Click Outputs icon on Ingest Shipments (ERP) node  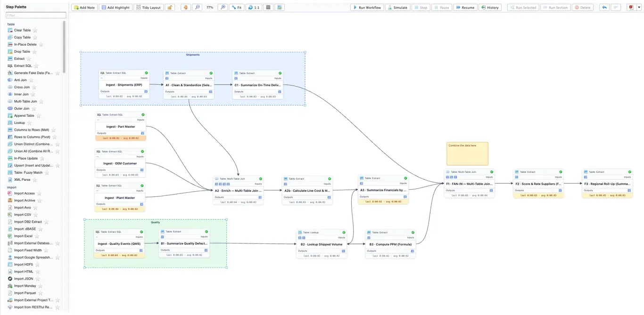pyautogui.click(x=146, y=91)
